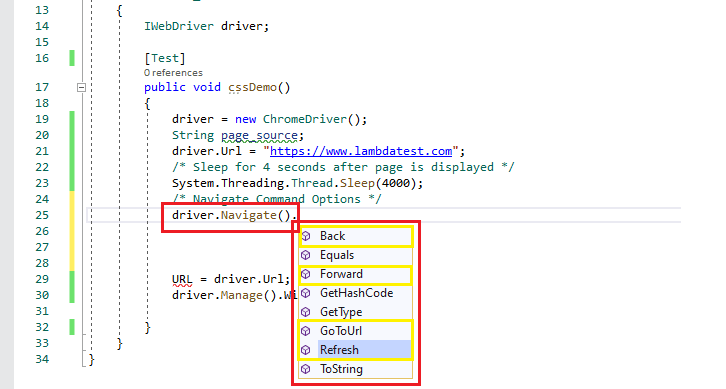726x389 pixels.
Task: Click the Sleep for 4 seconds comment
Action: (343, 167)
